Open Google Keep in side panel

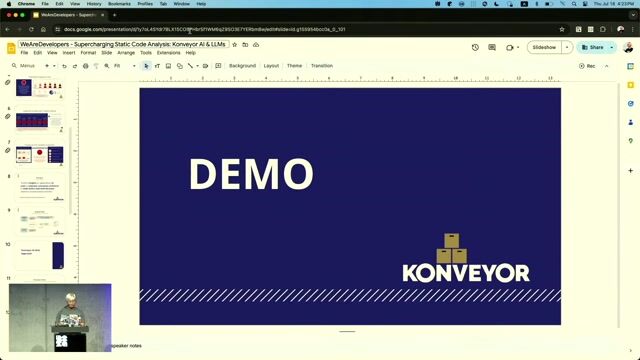pos(631,85)
